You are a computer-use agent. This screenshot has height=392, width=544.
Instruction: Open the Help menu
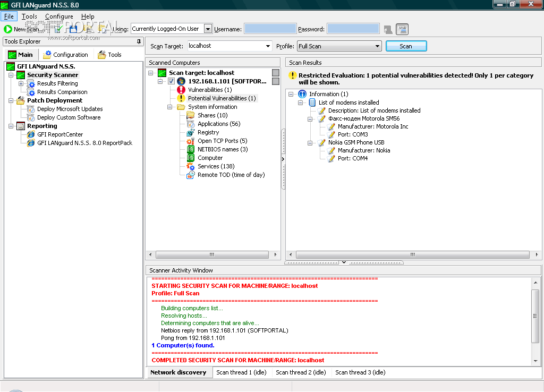click(88, 16)
